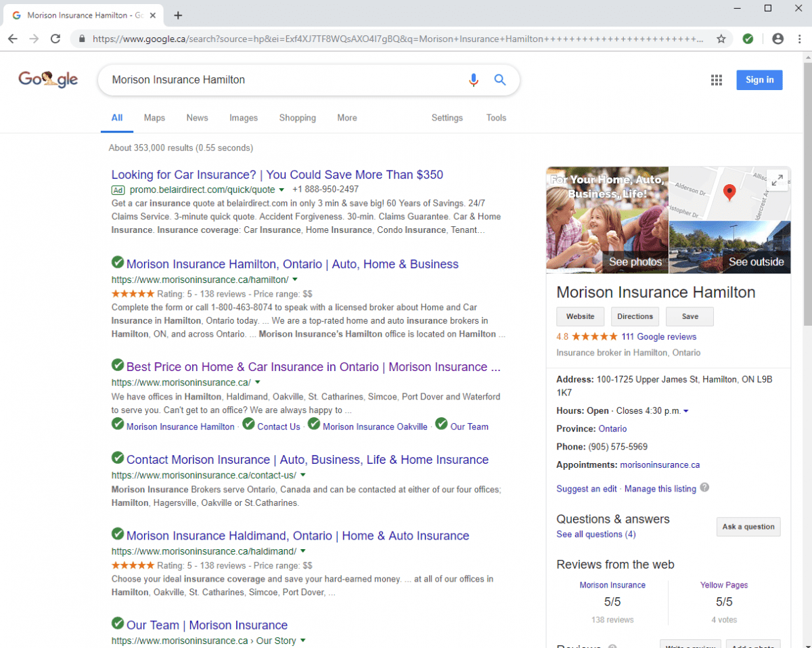Screen dimensions: 812x648
Task: Click the padlock site security icon
Action: click(x=83, y=39)
